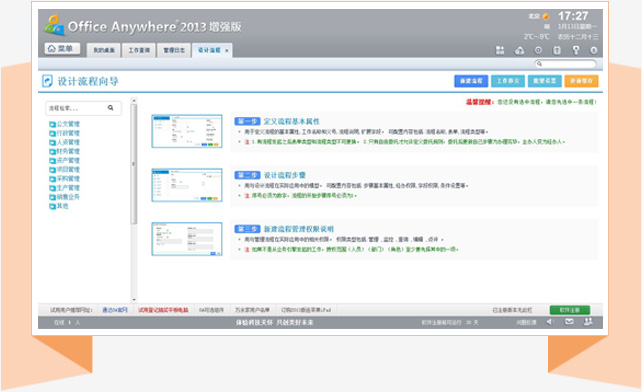The height and width of the screenshot is (392, 642).
Task: Click the magnifier icon in 流程检索 box
Action: pos(111,108)
